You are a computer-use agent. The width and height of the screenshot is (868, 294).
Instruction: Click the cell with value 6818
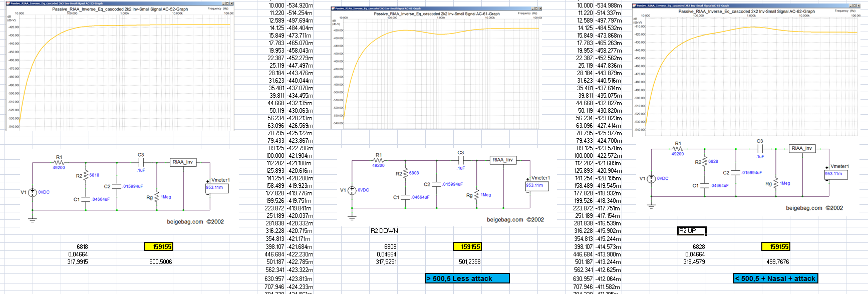coord(82,247)
